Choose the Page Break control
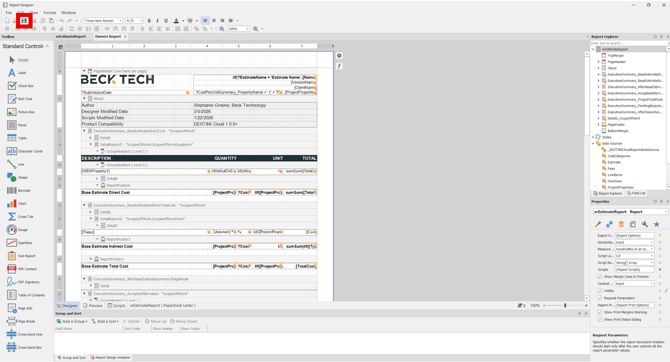Image resolution: width=670 pixels, height=362 pixels. (21, 321)
